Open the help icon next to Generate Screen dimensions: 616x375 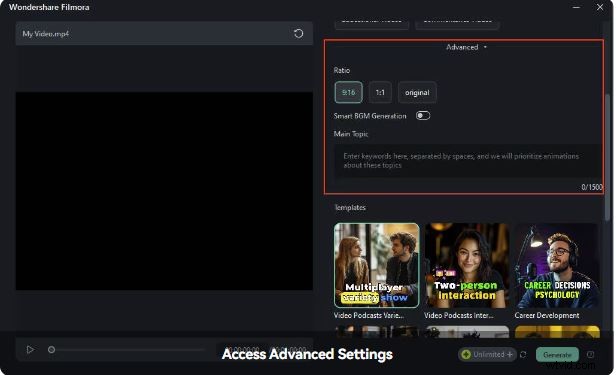tap(590, 355)
